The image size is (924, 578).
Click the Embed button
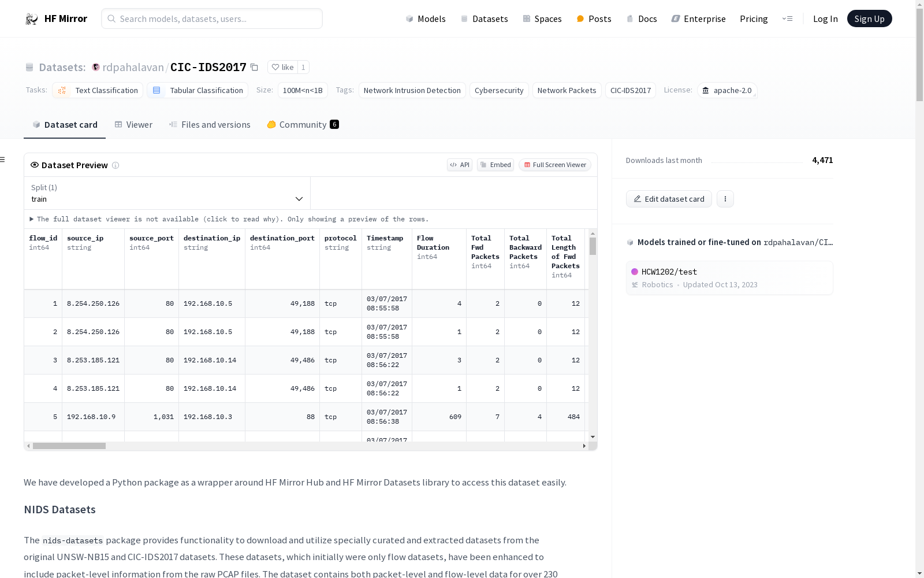(495, 165)
